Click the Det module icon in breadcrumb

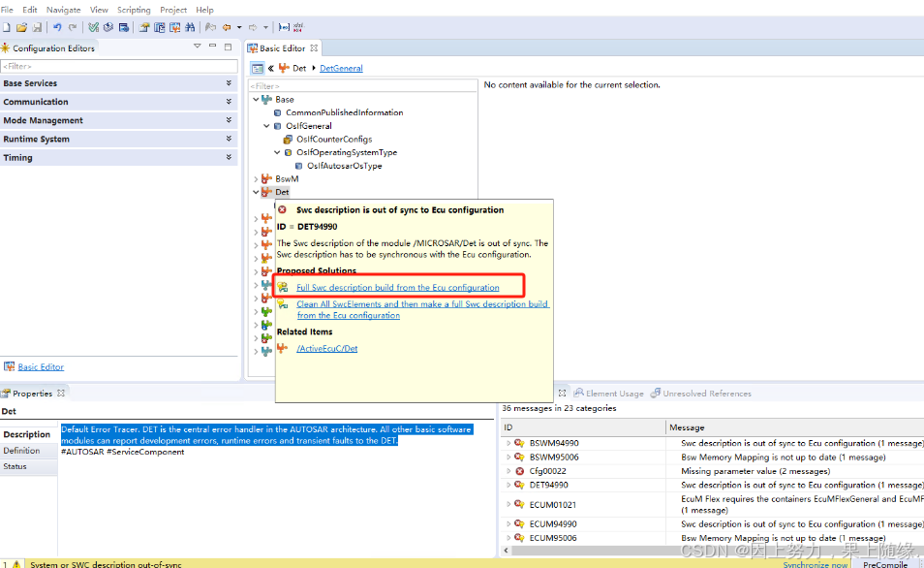click(x=284, y=69)
